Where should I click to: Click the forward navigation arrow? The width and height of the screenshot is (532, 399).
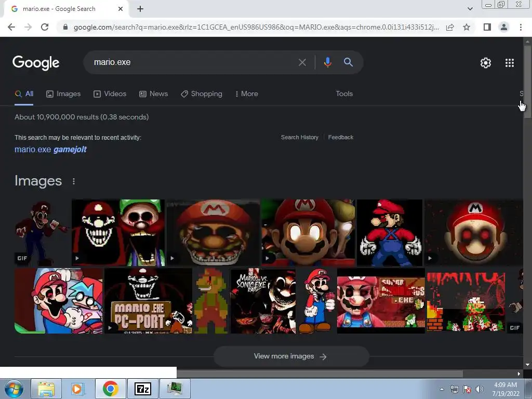[x=28, y=27]
